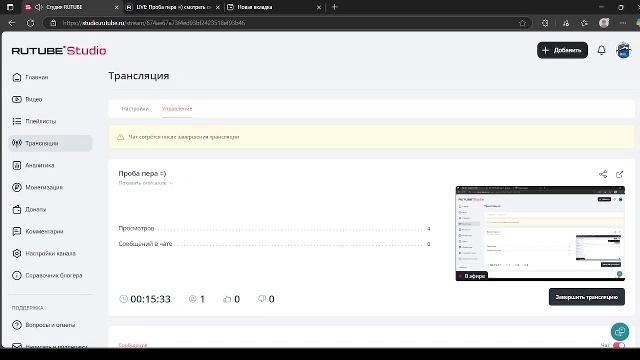Open Справочник блогера in the sidebar

click(x=47, y=276)
